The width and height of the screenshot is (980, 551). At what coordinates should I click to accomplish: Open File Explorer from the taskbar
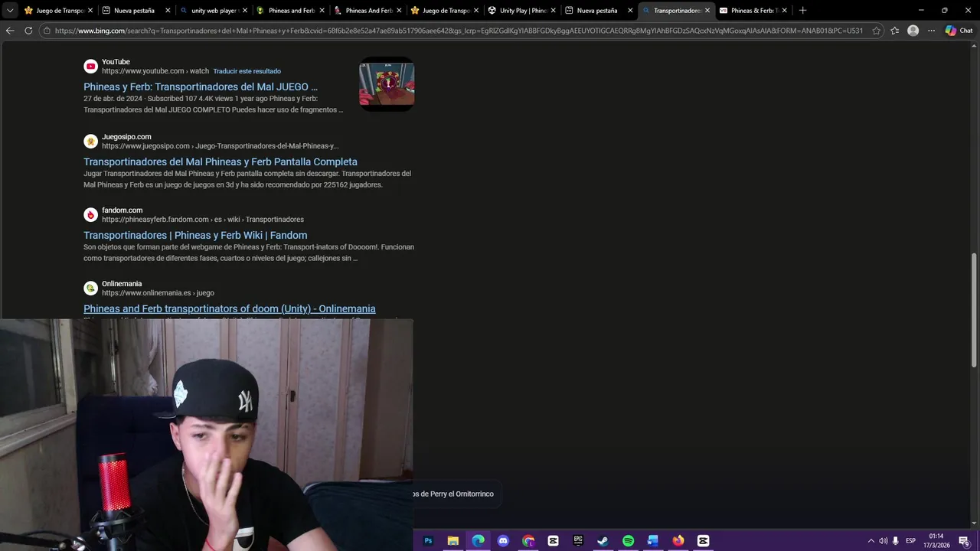pyautogui.click(x=453, y=541)
